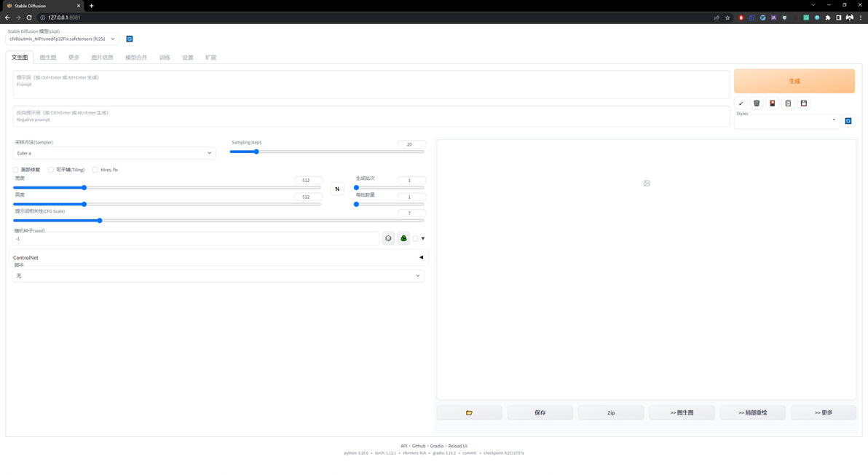Tick the extra seed checkbox

pyautogui.click(x=415, y=239)
